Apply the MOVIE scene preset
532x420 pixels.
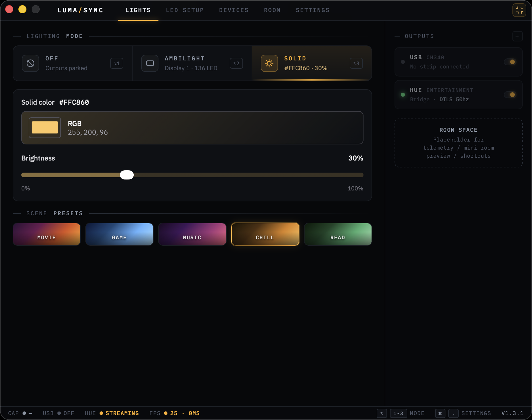point(46,234)
